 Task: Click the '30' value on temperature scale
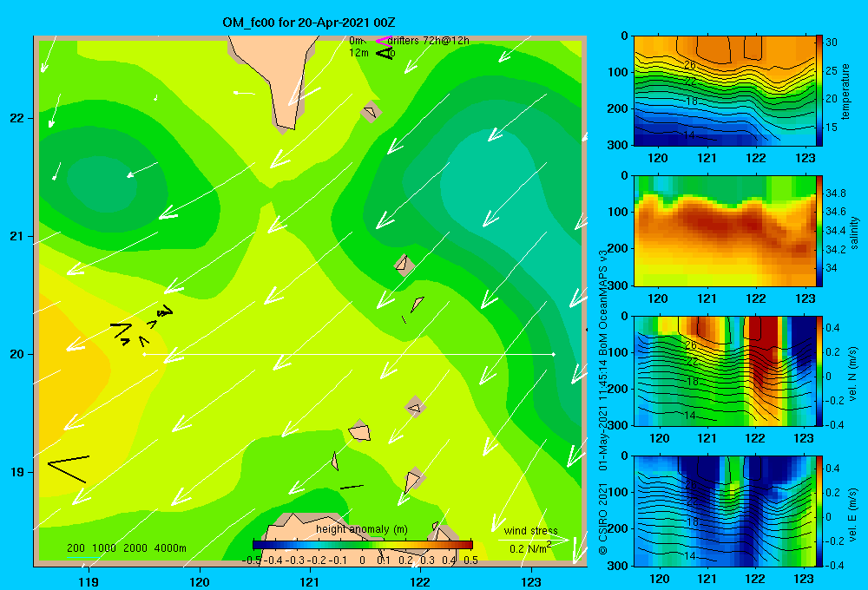pos(832,42)
